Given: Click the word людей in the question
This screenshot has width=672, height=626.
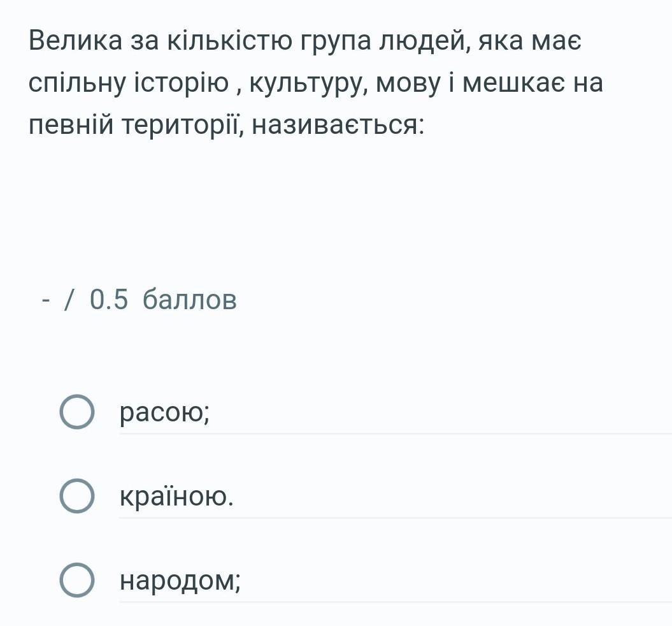Looking at the screenshot, I should coord(424,42).
